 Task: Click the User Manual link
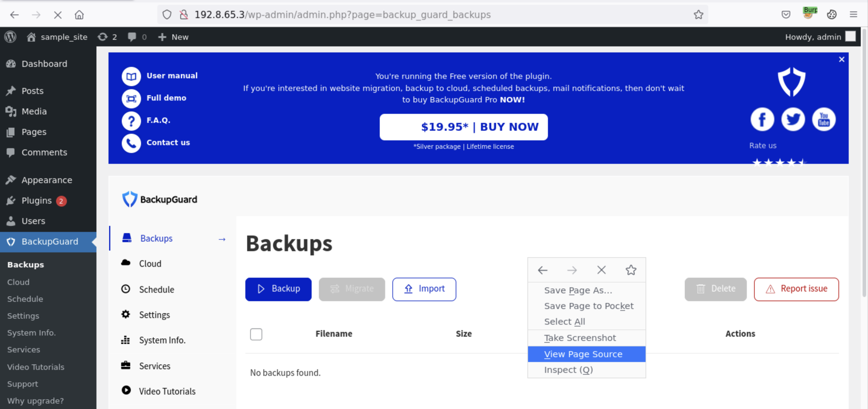coord(172,75)
